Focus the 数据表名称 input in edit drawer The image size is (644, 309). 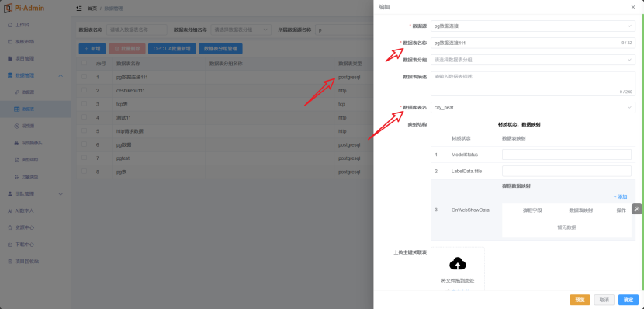pyautogui.click(x=533, y=43)
